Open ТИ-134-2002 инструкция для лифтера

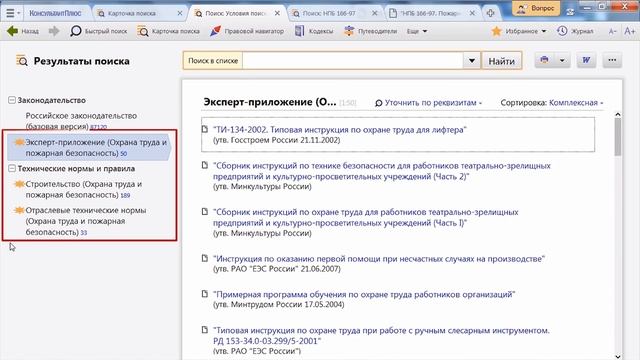[x=340, y=130]
